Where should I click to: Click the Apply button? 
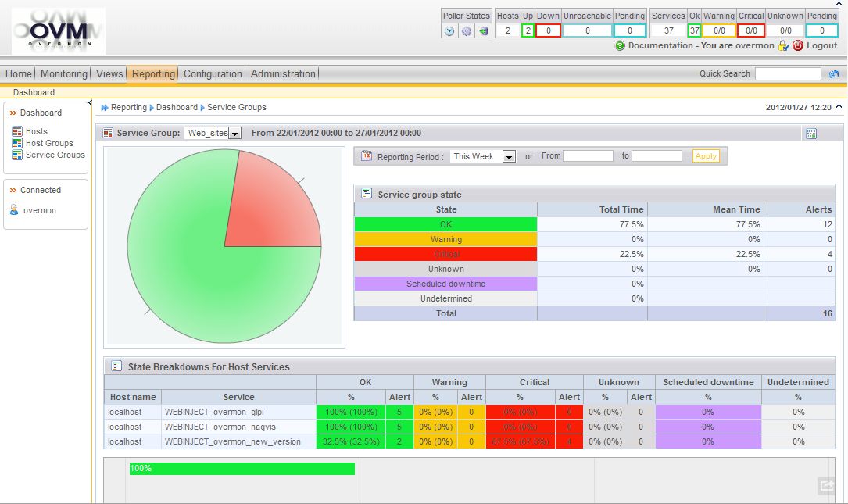point(706,156)
